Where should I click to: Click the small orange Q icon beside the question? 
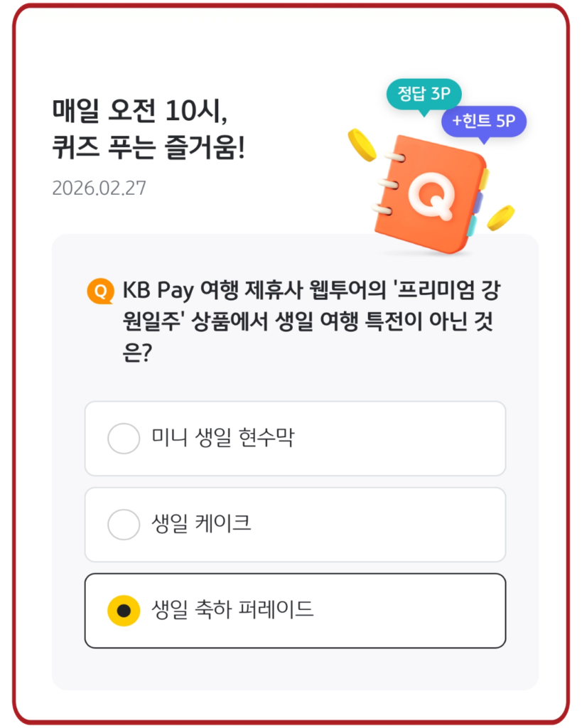click(100, 290)
